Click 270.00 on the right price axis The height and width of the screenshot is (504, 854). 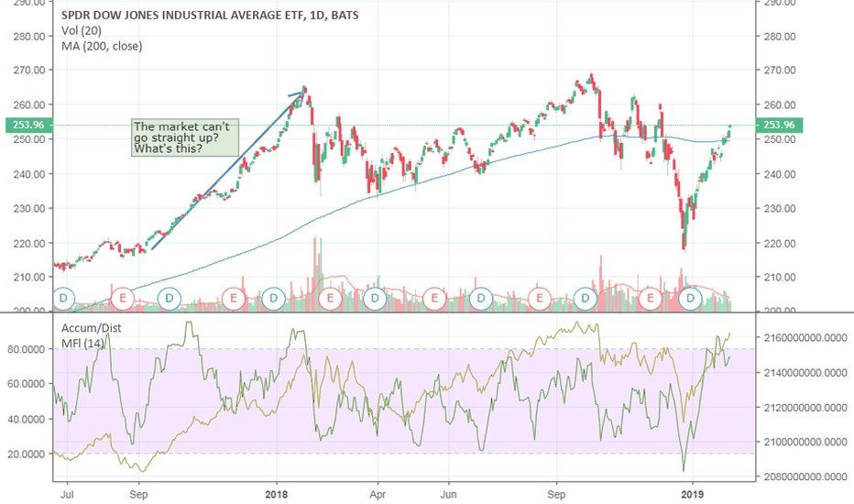[780, 71]
